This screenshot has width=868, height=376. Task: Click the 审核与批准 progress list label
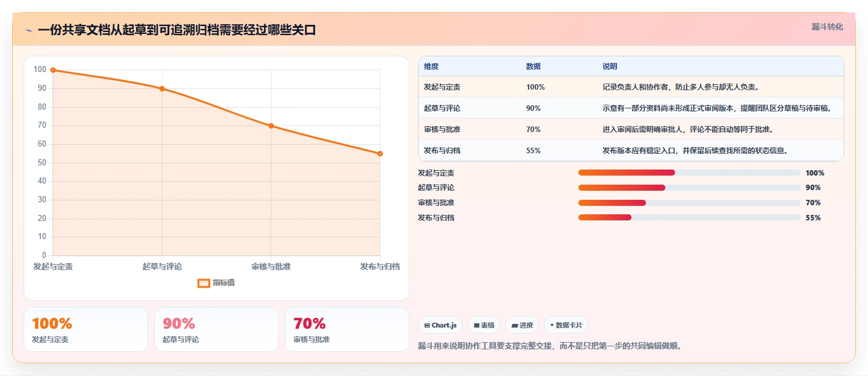click(x=436, y=203)
